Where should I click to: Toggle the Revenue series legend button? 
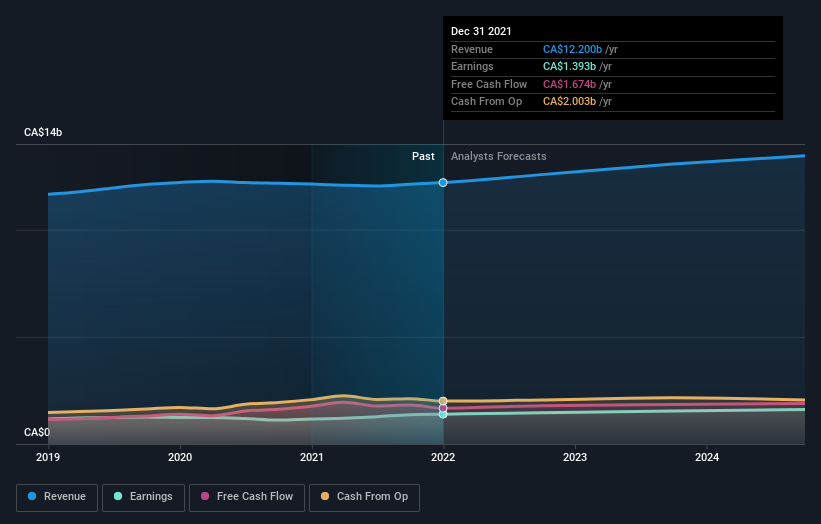pyautogui.click(x=57, y=497)
